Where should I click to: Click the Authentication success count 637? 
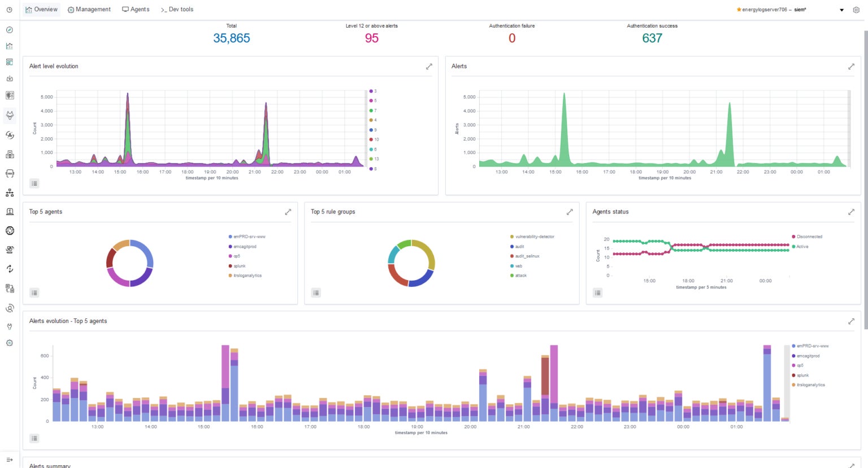652,38
